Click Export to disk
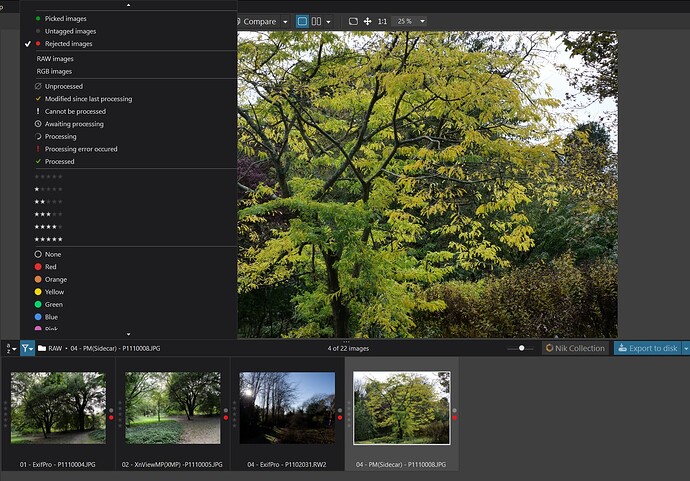The image size is (690, 481). coord(648,348)
